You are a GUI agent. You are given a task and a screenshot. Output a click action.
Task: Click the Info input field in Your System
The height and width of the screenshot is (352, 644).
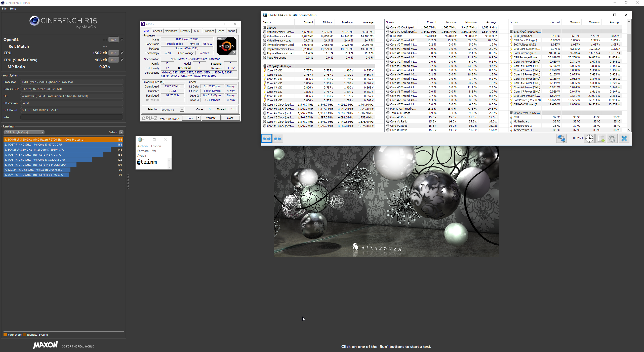point(72,117)
